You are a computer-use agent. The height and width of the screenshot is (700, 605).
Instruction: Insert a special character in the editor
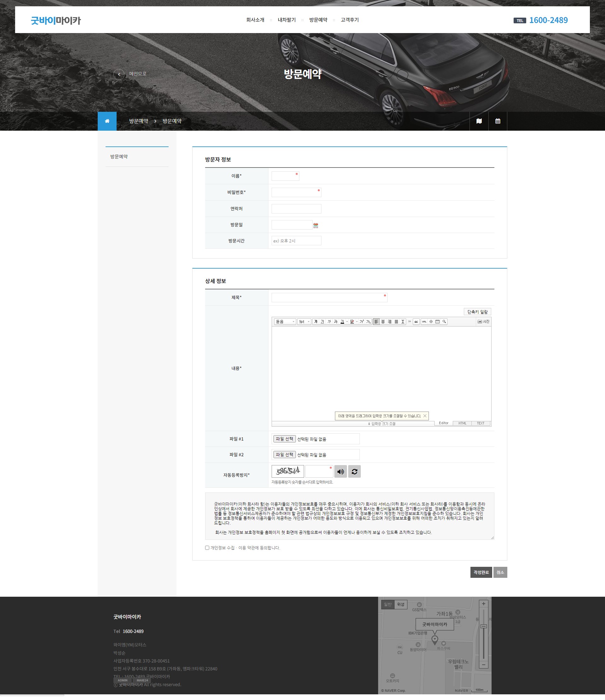coord(431,322)
